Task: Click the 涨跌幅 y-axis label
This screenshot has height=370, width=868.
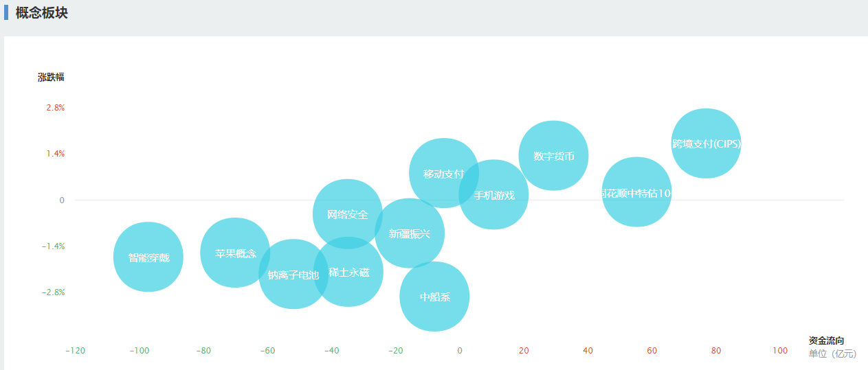Action: 51,78
